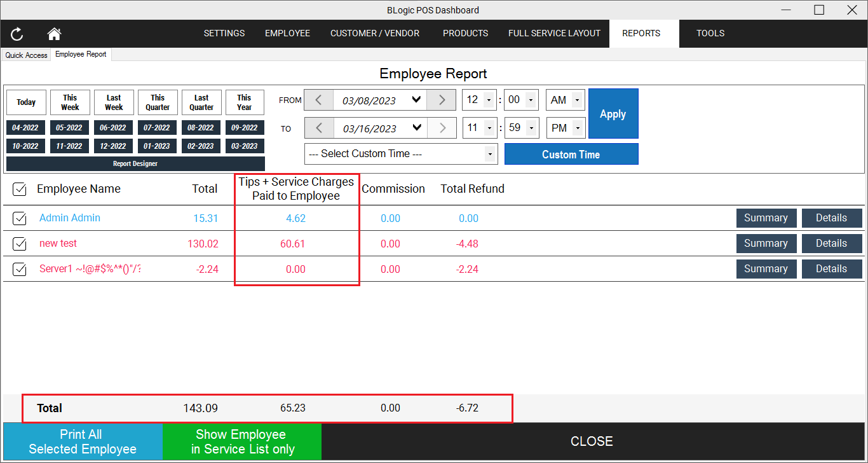Image resolution: width=868 pixels, height=463 pixels.
Task: Open the TO AM/PM dropdown showing PM
Action: point(576,128)
